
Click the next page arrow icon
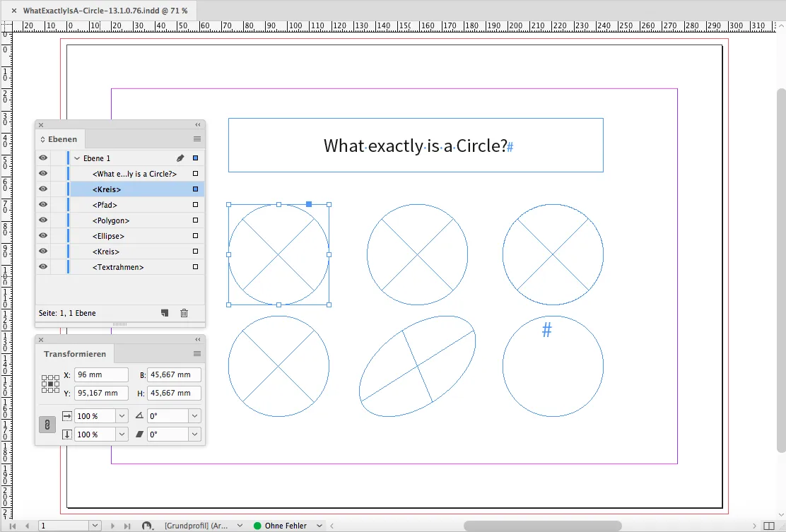(113, 526)
